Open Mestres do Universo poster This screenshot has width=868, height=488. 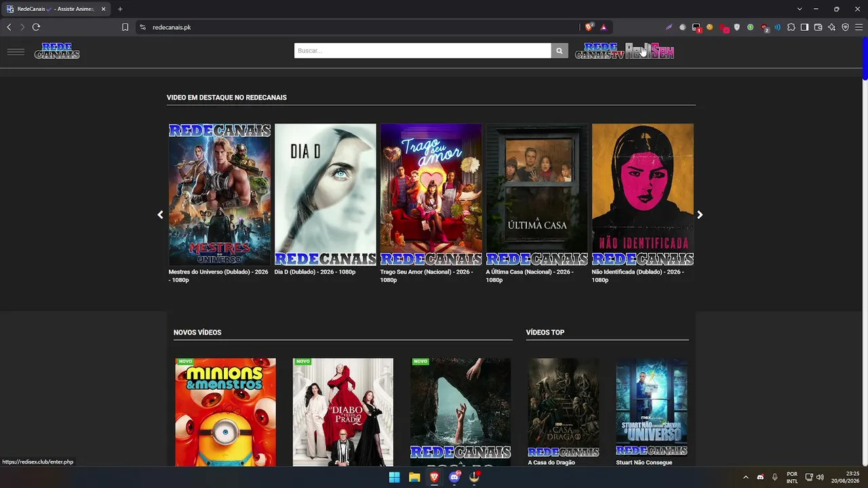pos(220,195)
